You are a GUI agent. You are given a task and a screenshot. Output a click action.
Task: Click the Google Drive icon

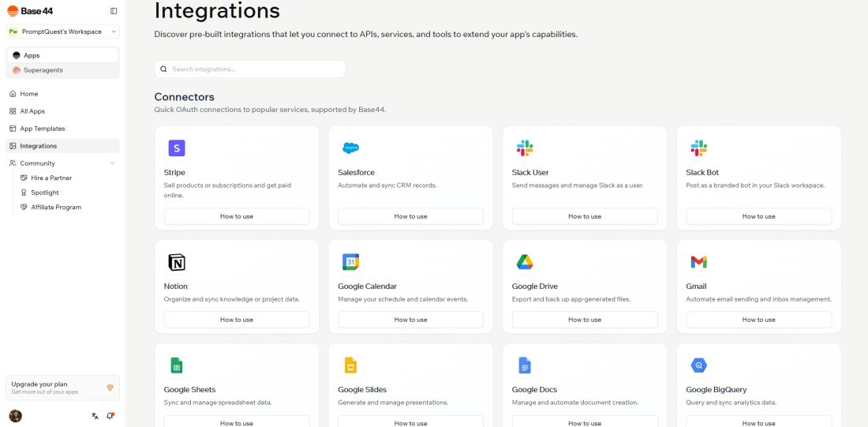(x=525, y=262)
